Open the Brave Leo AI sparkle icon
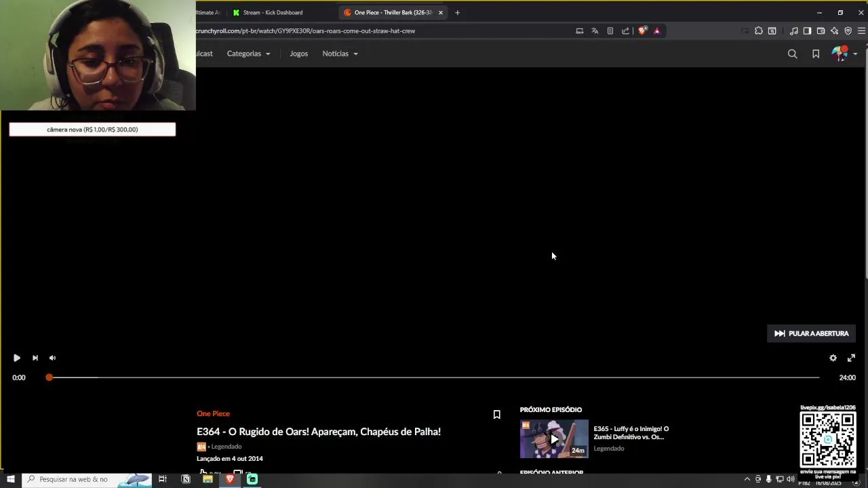The width and height of the screenshot is (868, 488). pyautogui.click(x=834, y=30)
